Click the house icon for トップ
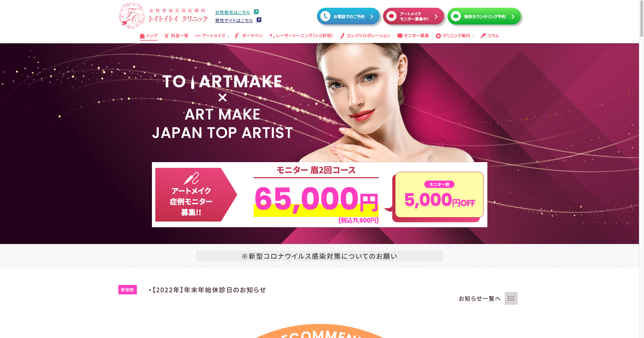The height and width of the screenshot is (338, 644). [142, 36]
